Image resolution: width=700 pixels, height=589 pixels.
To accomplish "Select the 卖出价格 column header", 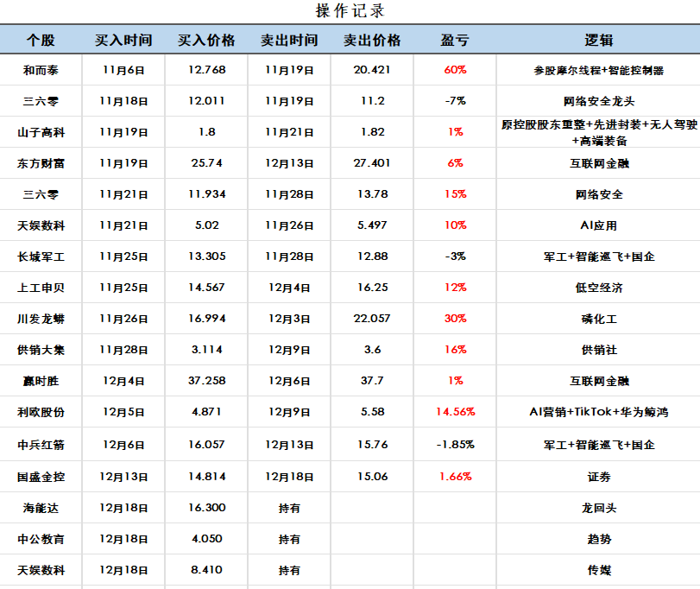I will pyautogui.click(x=372, y=39).
